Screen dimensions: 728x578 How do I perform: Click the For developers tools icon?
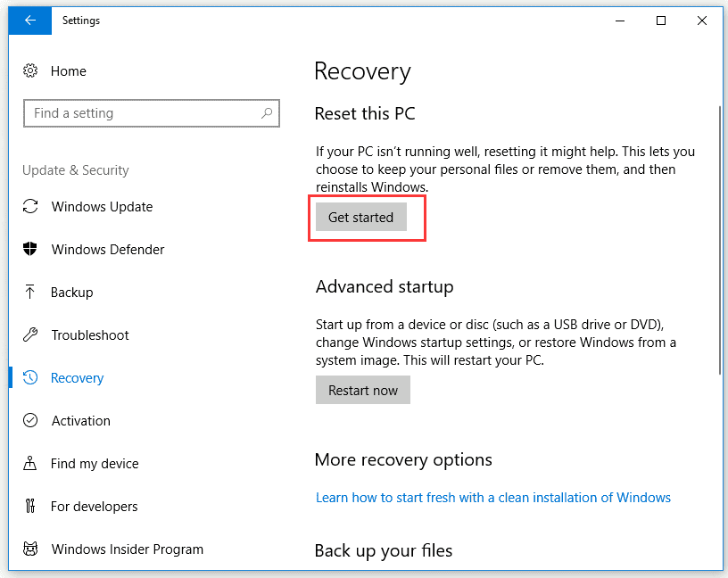pyautogui.click(x=30, y=507)
